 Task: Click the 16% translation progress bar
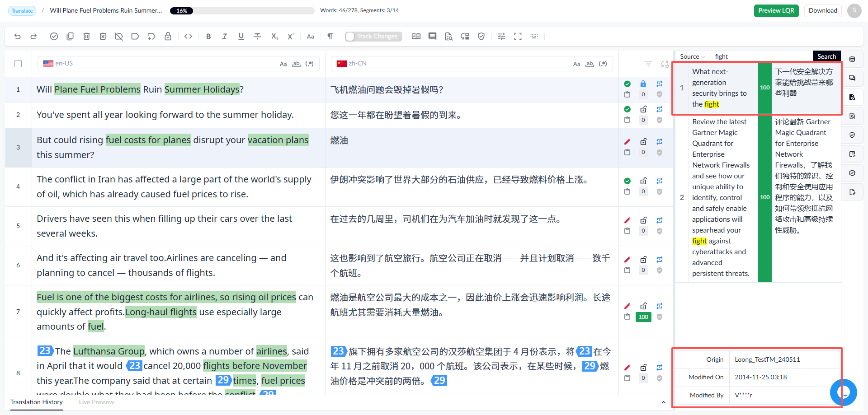click(x=242, y=11)
